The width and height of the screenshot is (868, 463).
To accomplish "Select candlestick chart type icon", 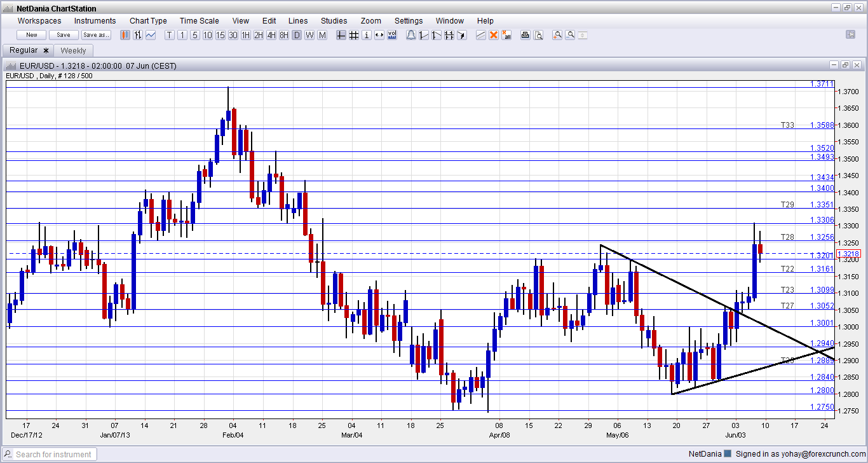I will tap(125, 35).
